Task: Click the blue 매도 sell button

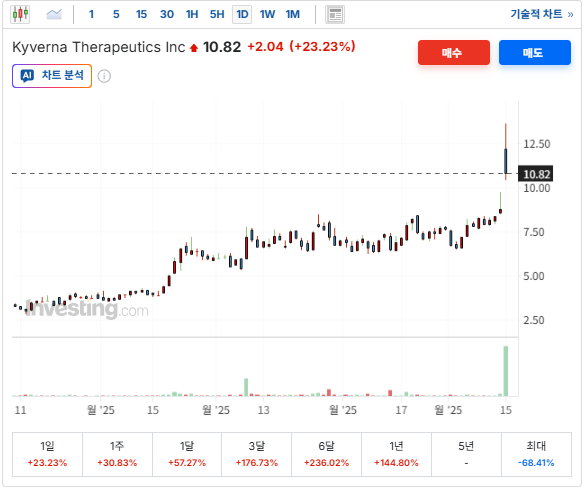Action: point(534,52)
